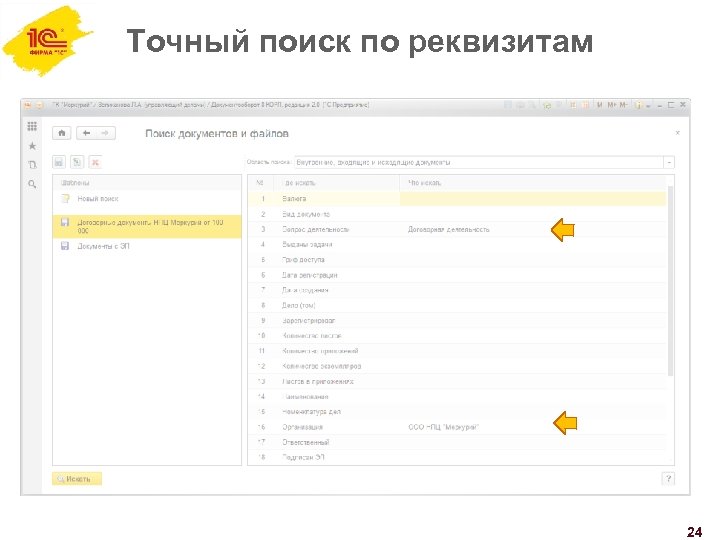Select the Дата регистрации row

coord(457,275)
